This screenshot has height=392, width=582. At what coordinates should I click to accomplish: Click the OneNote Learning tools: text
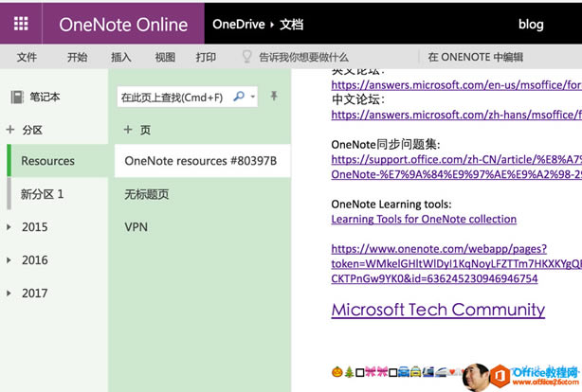click(391, 204)
